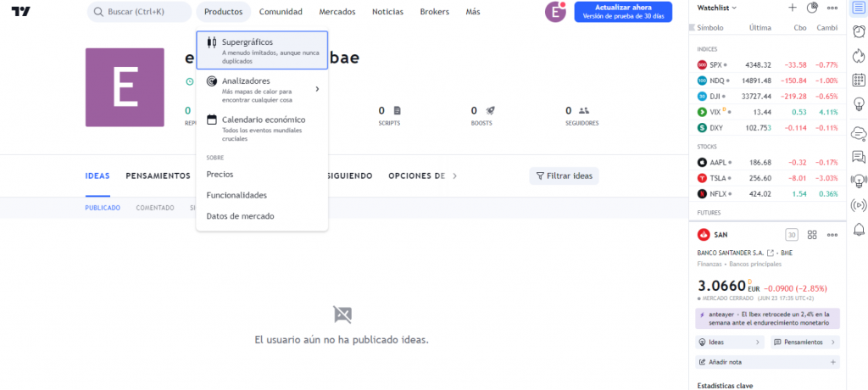Expand the Analizadores submenu arrow

[x=317, y=89]
